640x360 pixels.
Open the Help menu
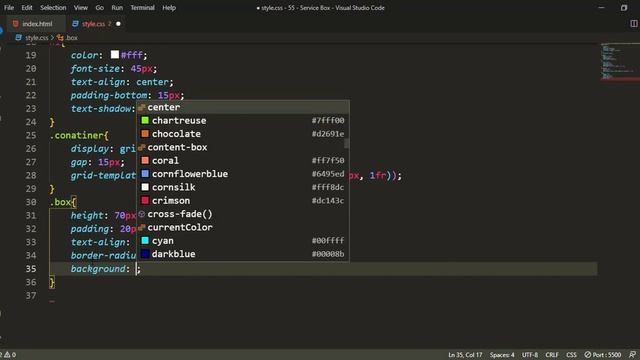[169, 8]
